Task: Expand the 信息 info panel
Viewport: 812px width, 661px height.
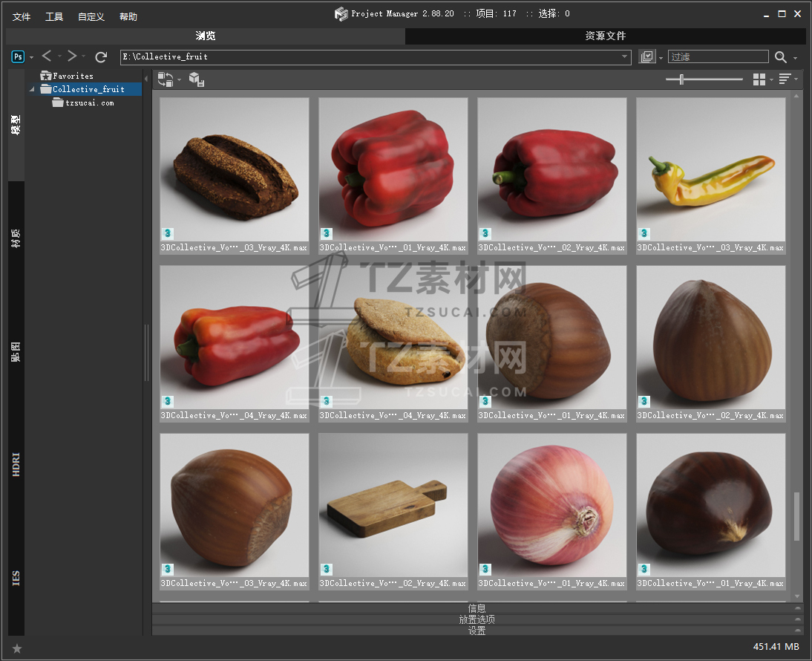Action: pyautogui.click(x=477, y=608)
